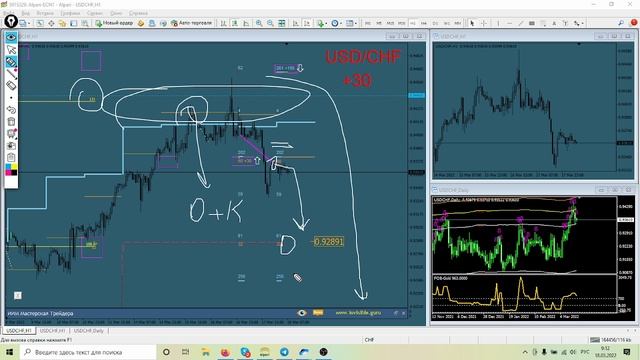Viewport: 640px width, 360px height.
Task: Click the Market Watch toolbar icon
Action: [x=40, y=24]
